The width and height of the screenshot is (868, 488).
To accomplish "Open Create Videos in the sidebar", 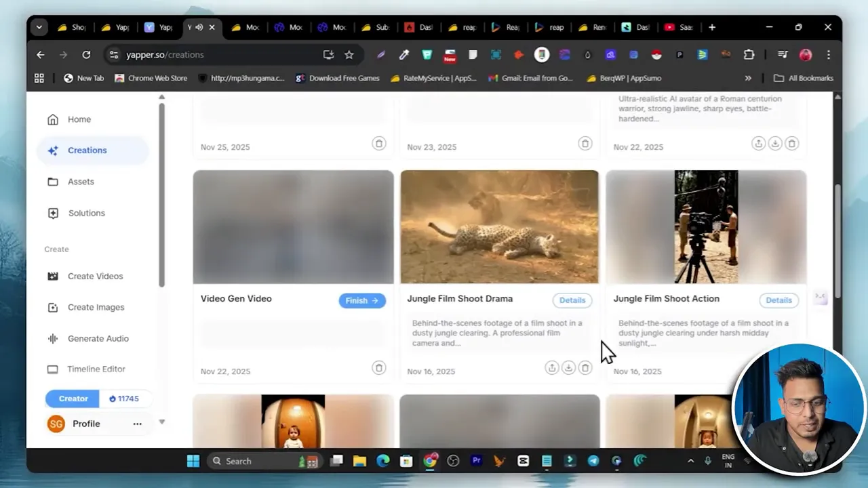I will coord(95,276).
